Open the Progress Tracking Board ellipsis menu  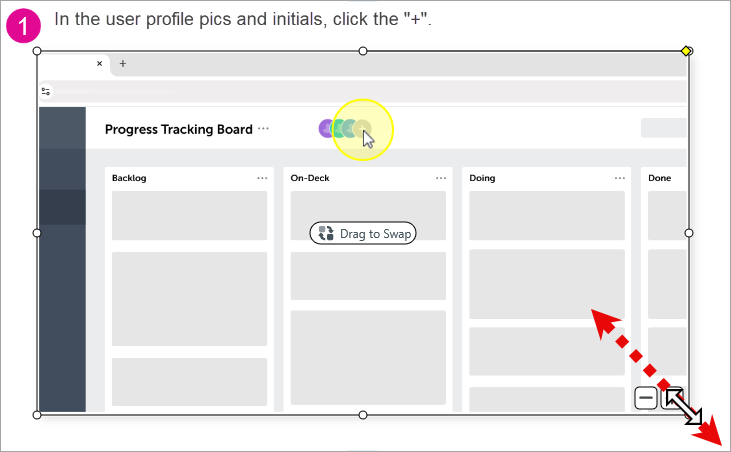point(263,129)
